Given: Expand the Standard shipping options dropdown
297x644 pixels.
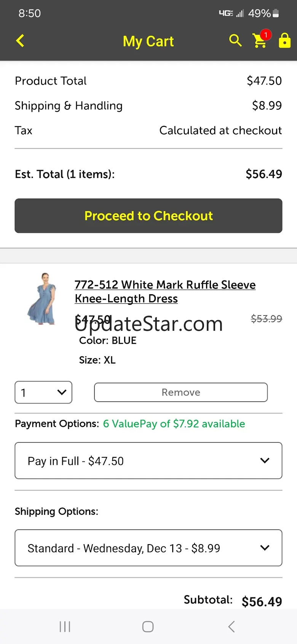Looking at the screenshot, I should point(148,548).
